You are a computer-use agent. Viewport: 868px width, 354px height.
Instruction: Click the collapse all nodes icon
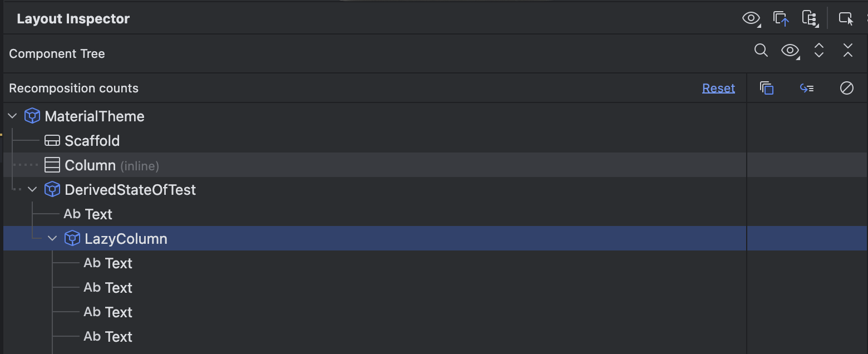tap(847, 51)
